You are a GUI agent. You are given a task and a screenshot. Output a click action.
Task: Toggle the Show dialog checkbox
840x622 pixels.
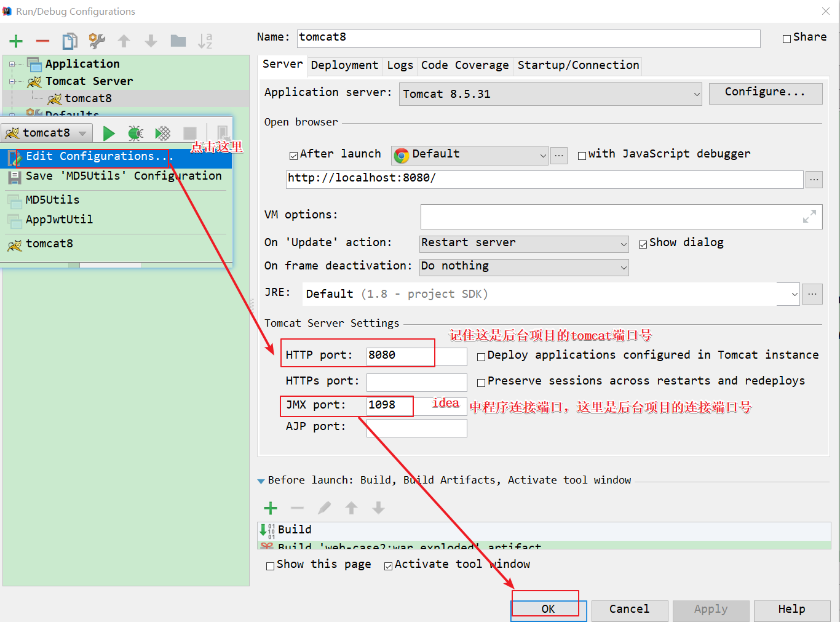tap(643, 244)
